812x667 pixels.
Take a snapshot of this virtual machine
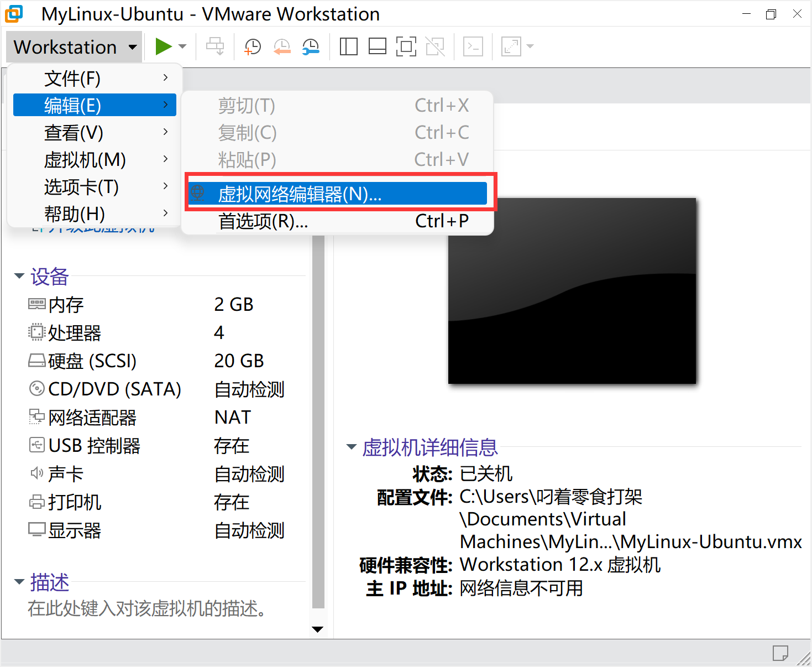click(x=253, y=46)
